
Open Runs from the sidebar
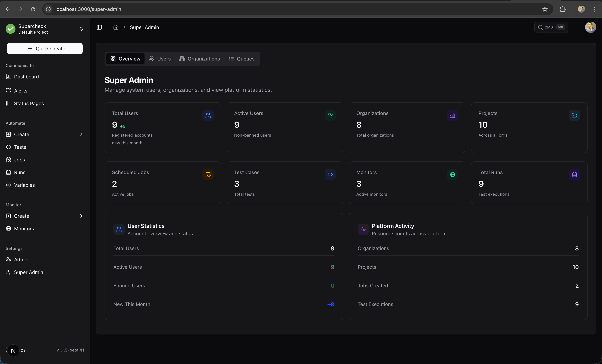click(19, 172)
